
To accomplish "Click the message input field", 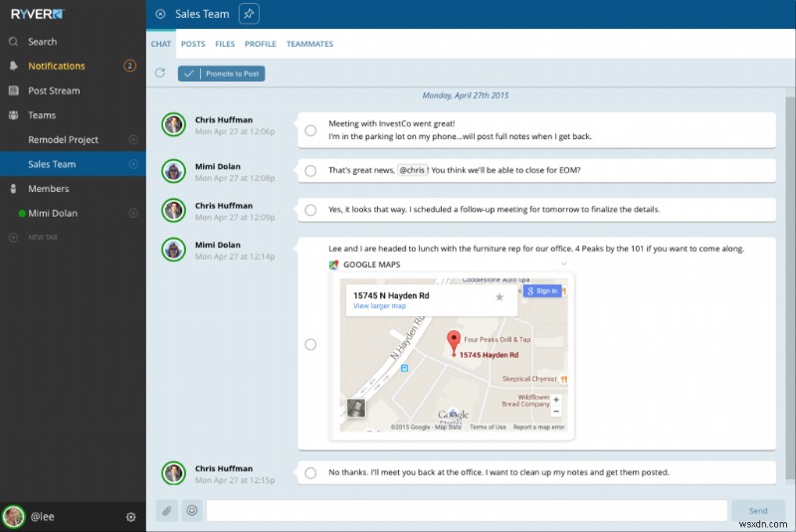I will [x=466, y=510].
